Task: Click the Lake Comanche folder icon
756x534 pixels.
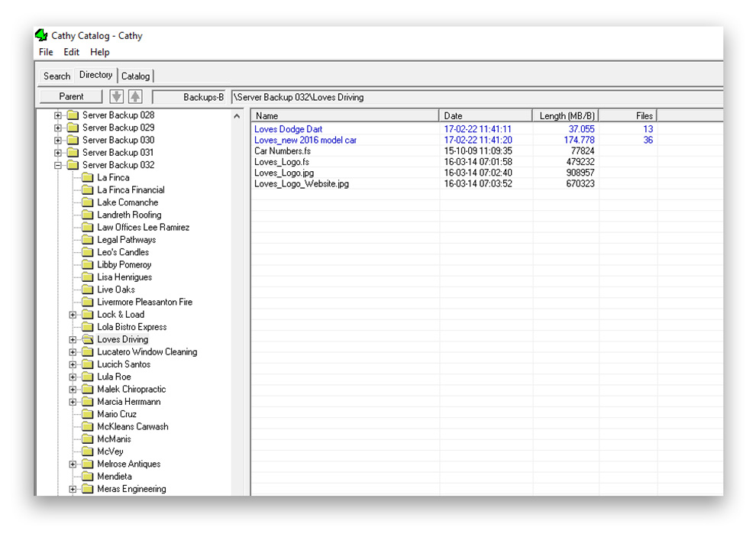Action: pyautogui.click(x=87, y=202)
